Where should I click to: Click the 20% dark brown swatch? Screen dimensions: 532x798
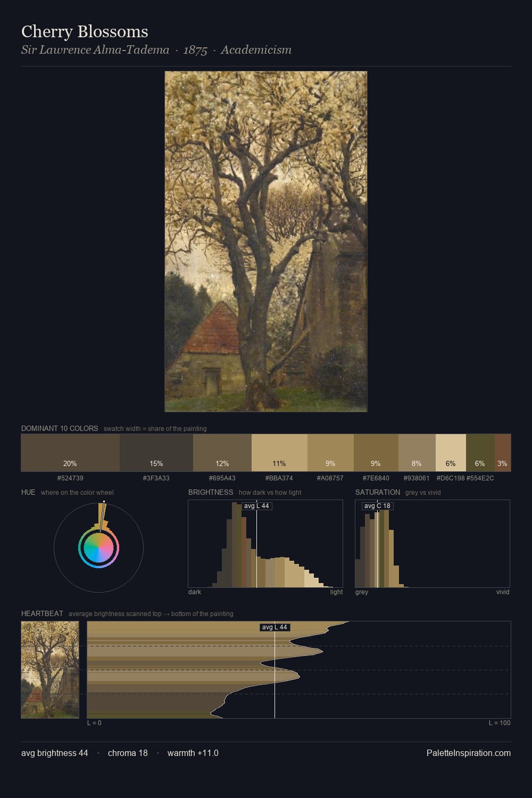click(x=70, y=453)
